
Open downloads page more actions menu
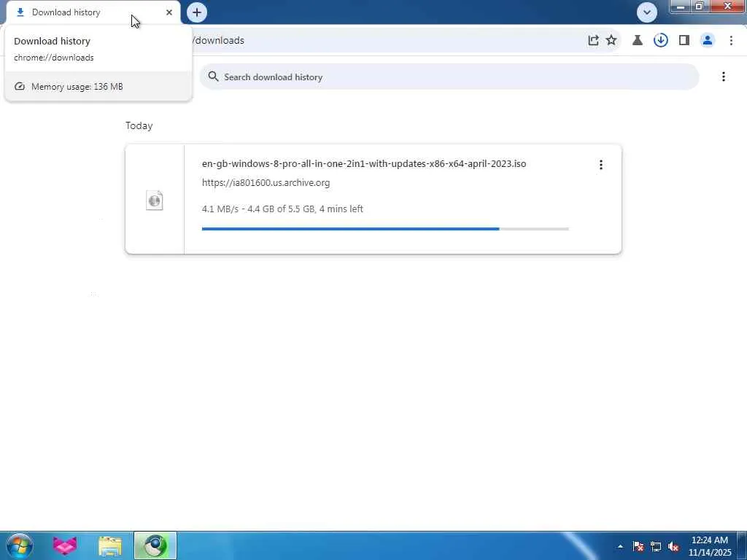724,77
